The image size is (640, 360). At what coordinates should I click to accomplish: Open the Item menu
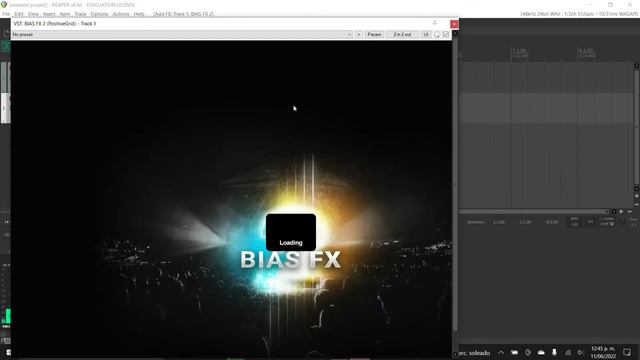pos(65,14)
